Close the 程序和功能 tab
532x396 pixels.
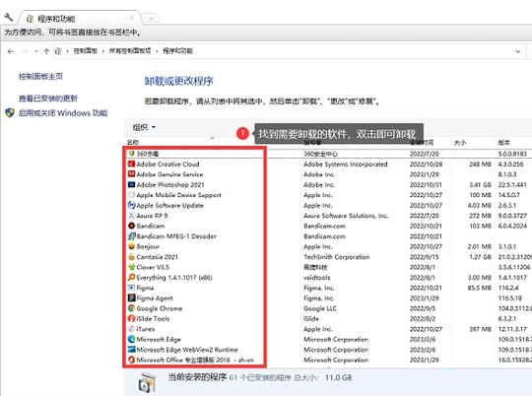[132, 18]
